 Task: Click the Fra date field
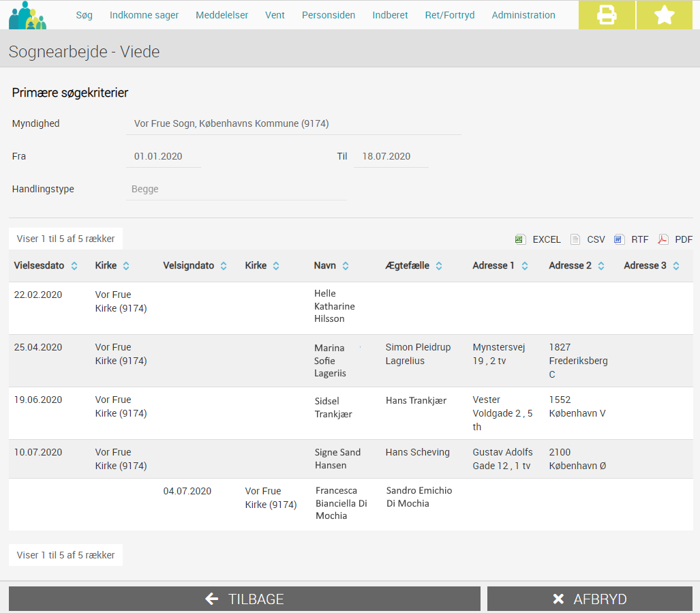[x=164, y=156]
